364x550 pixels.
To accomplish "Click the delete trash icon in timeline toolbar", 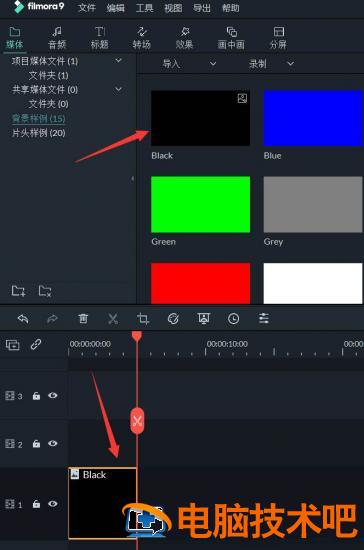I will (83, 319).
